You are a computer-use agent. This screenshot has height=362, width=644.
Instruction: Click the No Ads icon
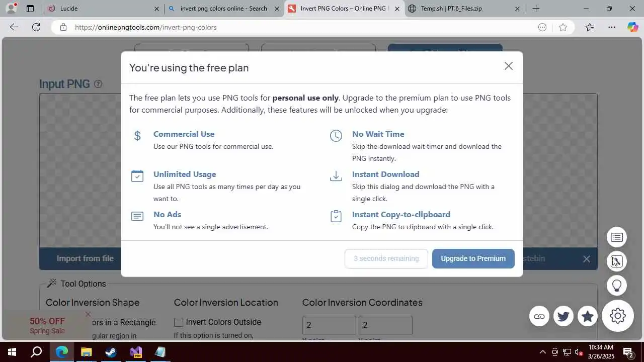tap(137, 216)
